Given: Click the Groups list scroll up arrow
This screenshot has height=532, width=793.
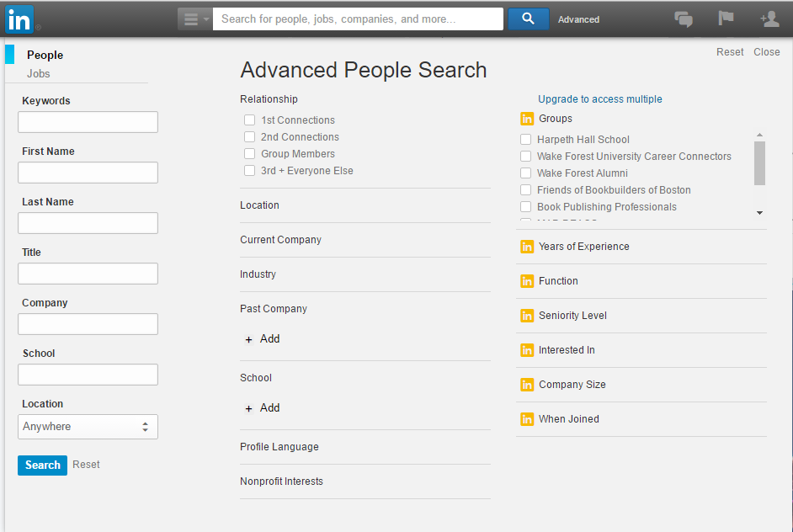Looking at the screenshot, I should click(x=759, y=135).
